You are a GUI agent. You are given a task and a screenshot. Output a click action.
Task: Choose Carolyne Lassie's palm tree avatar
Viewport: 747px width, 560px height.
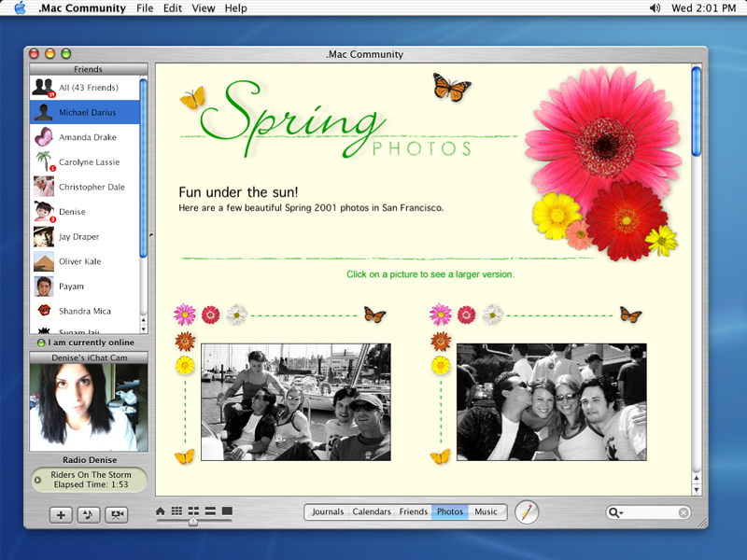(44, 161)
